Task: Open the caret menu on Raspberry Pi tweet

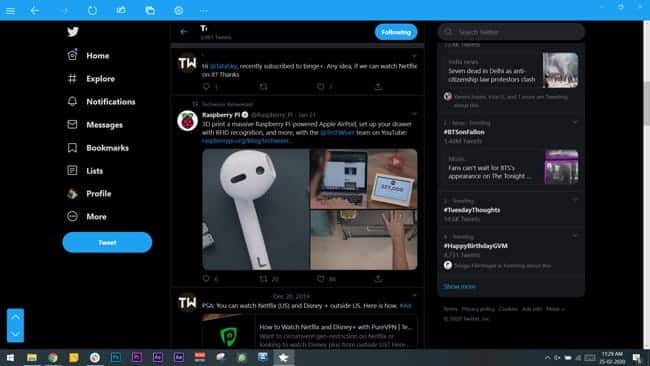Action: pyautogui.click(x=413, y=114)
